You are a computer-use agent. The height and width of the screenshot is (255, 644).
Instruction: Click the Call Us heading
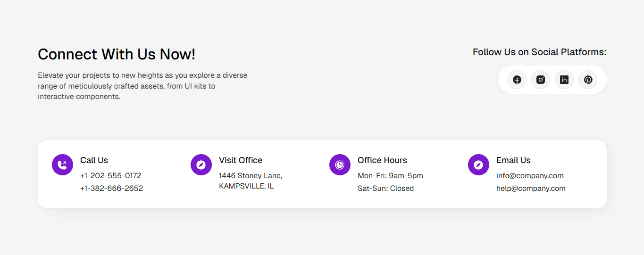(x=94, y=160)
